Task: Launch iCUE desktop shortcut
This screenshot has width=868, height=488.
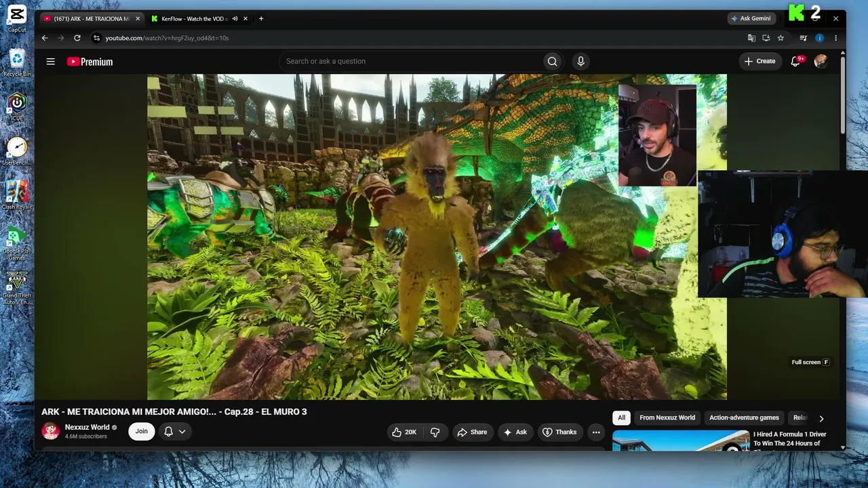Action: 17,107
